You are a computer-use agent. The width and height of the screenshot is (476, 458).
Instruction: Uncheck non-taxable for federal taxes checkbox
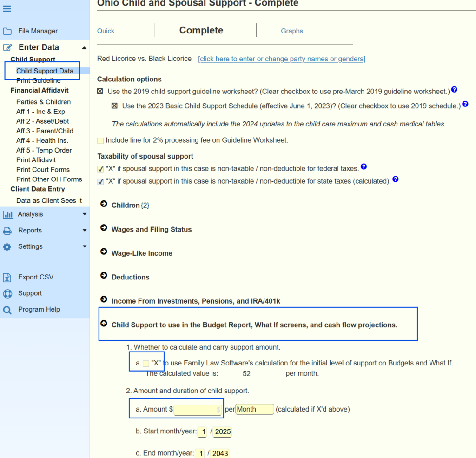click(100, 169)
